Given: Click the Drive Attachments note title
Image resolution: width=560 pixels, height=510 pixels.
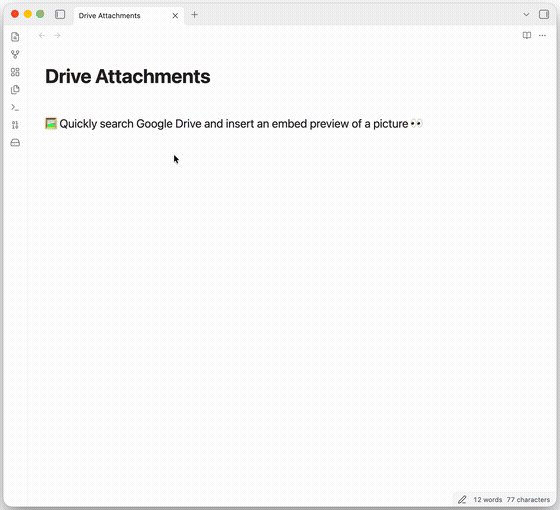Looking at the screenshot, I should coord(128,76).
